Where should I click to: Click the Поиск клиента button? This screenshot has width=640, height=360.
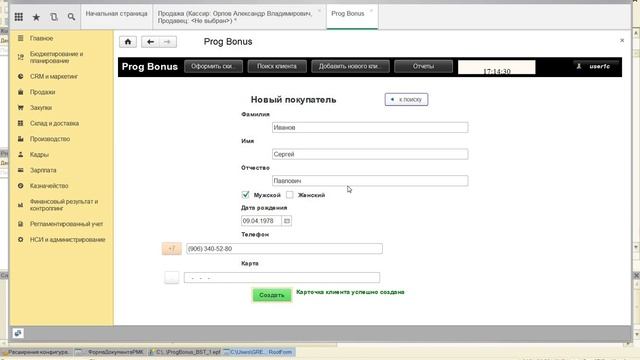(277, 66)
